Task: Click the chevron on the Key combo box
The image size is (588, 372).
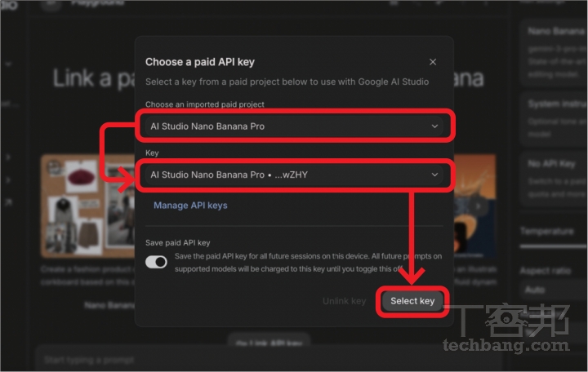Action: click(434, 175)
